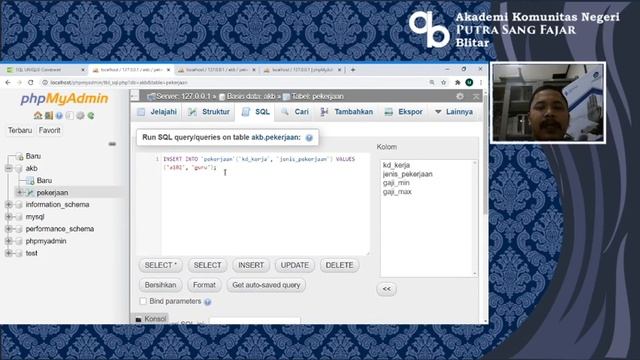Open Lainnya more dropdown tab

click(454, 112)
